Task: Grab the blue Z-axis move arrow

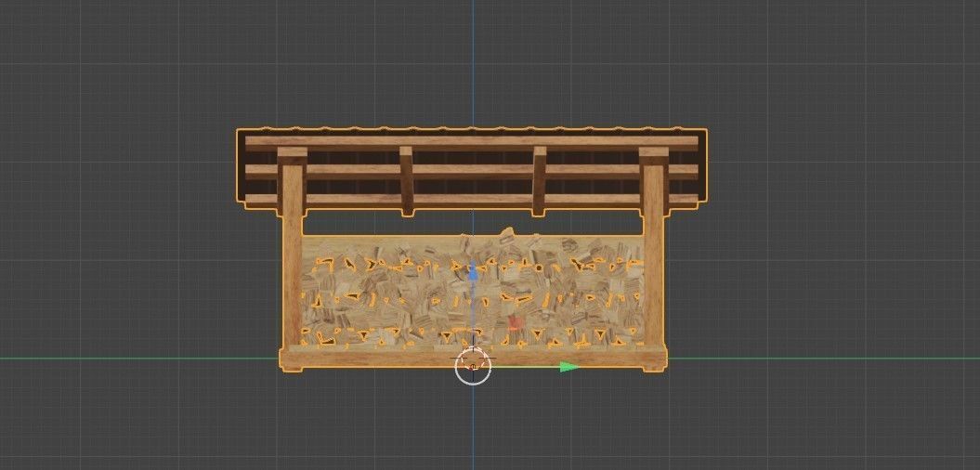Action: tap(473, 272)
